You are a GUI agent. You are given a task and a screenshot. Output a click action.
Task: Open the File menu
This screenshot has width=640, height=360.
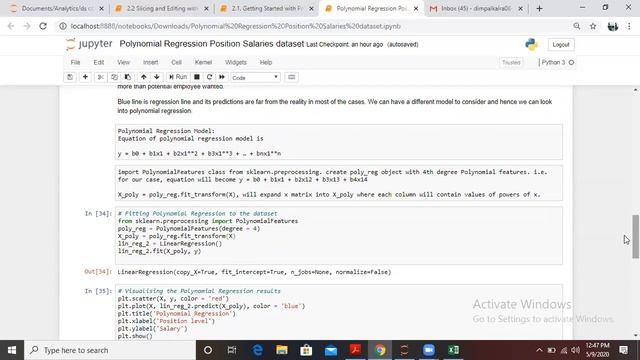pos(76,62)
